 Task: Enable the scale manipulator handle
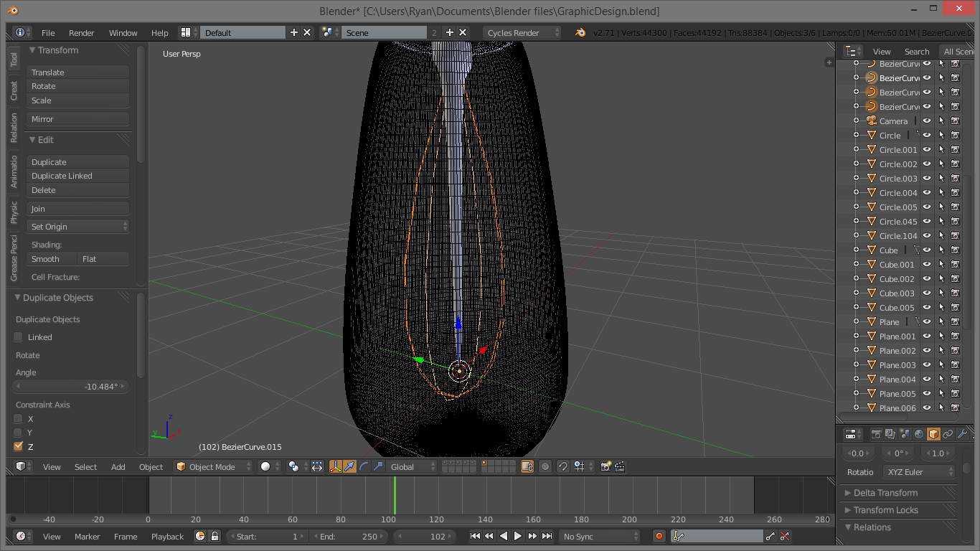pyautogui.click(x=377, y=466)
